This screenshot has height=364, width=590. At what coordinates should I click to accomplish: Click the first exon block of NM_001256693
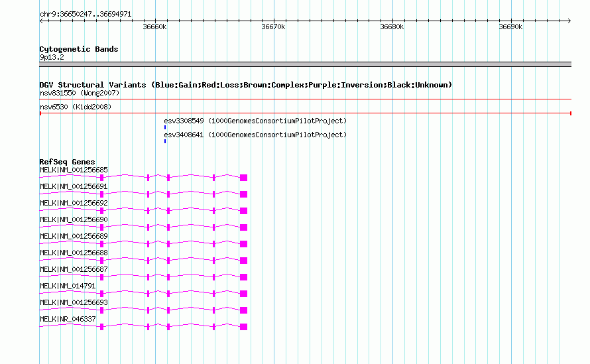[101, 310]
